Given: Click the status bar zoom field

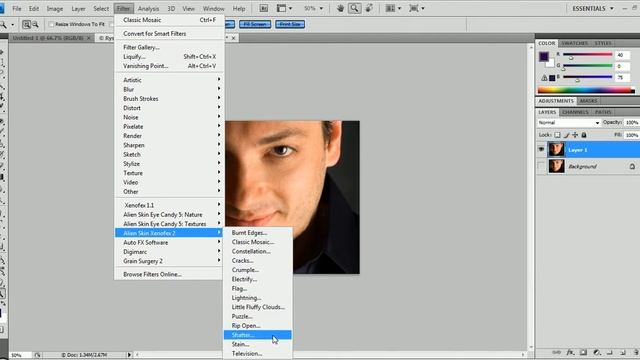Looking at the screenshot, I should click(x=20, y=355).
